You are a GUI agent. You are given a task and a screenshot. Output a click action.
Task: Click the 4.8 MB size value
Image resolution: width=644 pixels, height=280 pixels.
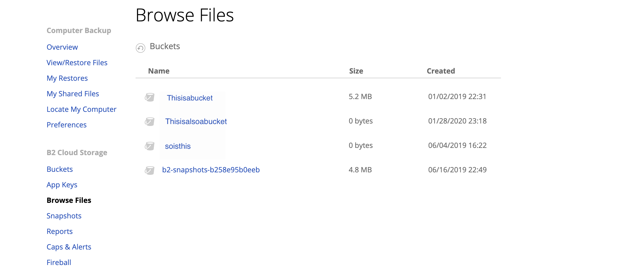click(x=360, y=170)
